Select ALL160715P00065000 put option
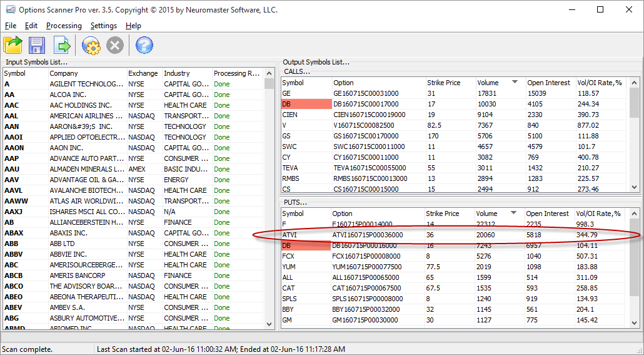 pos(366,277)
